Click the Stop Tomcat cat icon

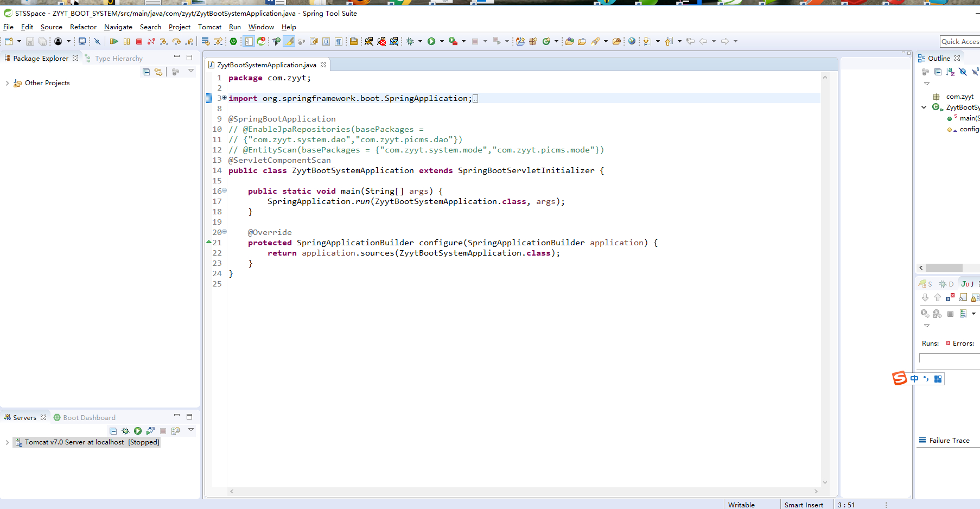point(382,41)
